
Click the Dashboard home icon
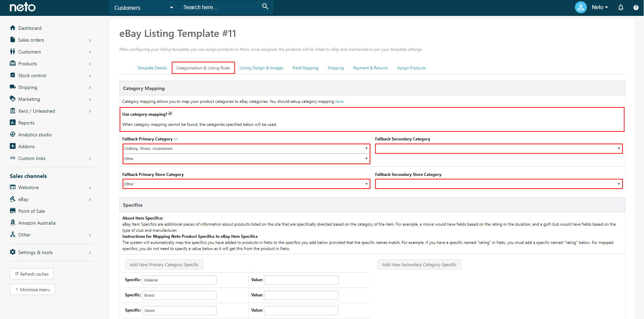click(x=13, y=28)
